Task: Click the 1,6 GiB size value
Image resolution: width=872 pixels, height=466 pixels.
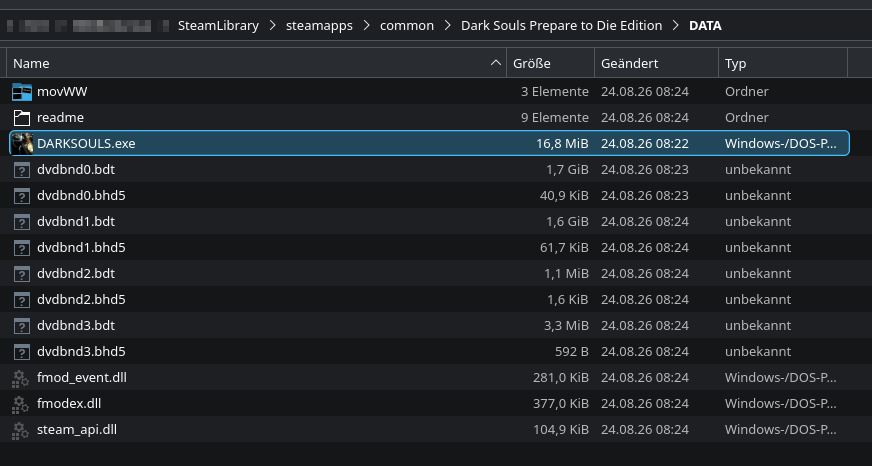Action: pos(567,221)
